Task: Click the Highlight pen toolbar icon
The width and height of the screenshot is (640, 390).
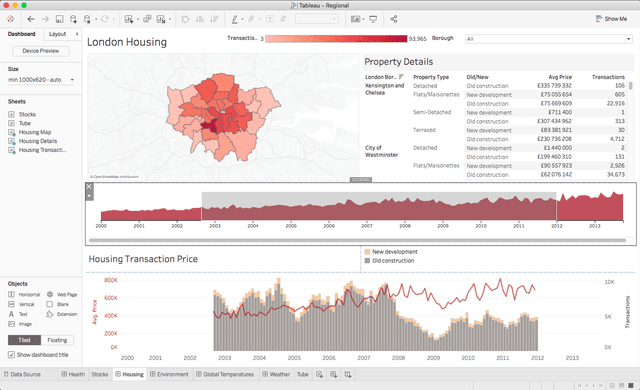Action: point(235,19)
